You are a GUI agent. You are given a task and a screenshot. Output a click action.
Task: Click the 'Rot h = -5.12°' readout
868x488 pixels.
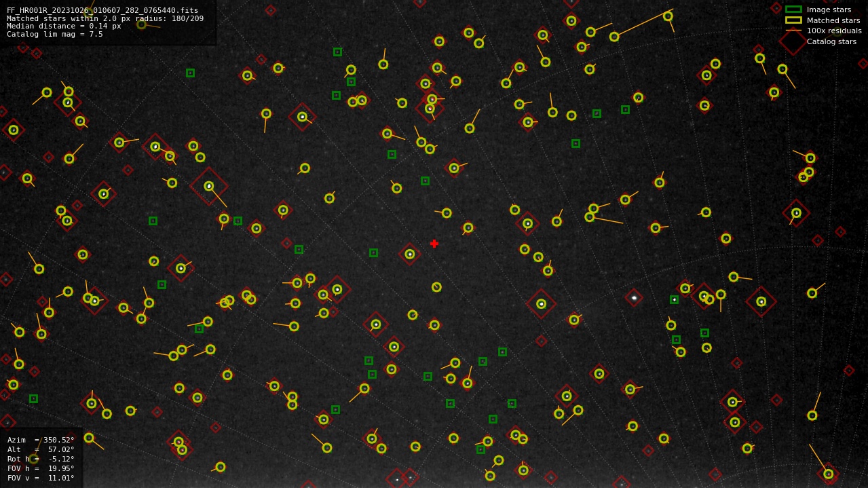click(x=41, y=459)
